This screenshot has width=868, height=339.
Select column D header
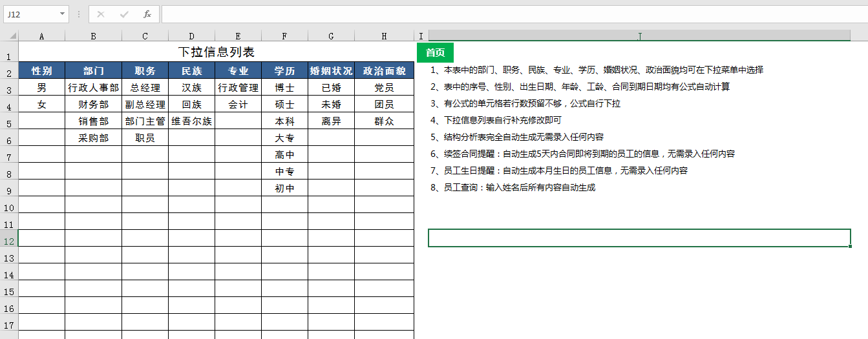(x=192, y=36)
